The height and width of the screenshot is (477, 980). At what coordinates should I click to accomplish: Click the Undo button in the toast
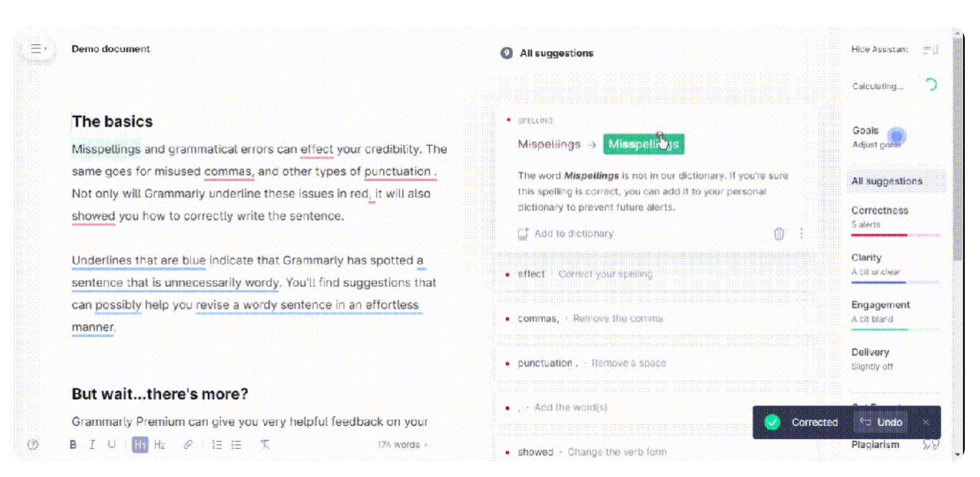[881, 422]
